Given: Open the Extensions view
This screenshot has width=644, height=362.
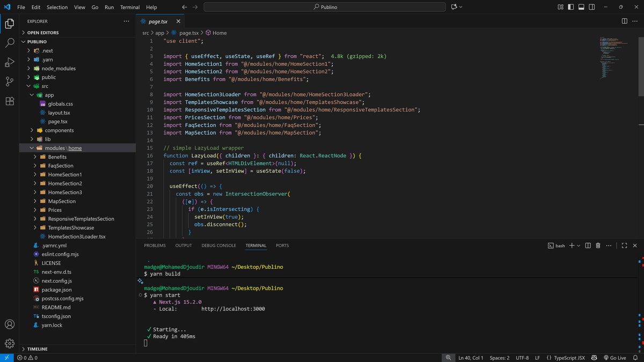Looking at the screenshot, I should [x=9, y=101].
